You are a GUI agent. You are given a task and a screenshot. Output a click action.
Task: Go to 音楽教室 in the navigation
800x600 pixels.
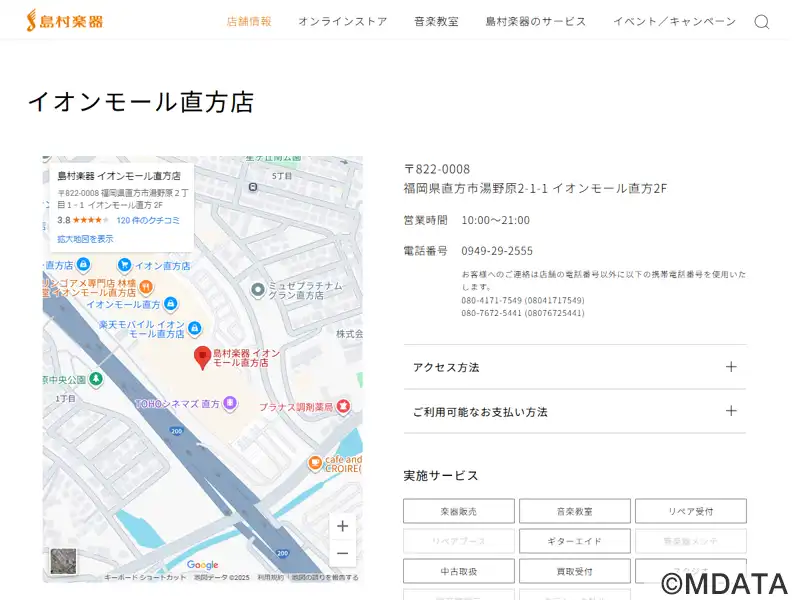(436, 21)
